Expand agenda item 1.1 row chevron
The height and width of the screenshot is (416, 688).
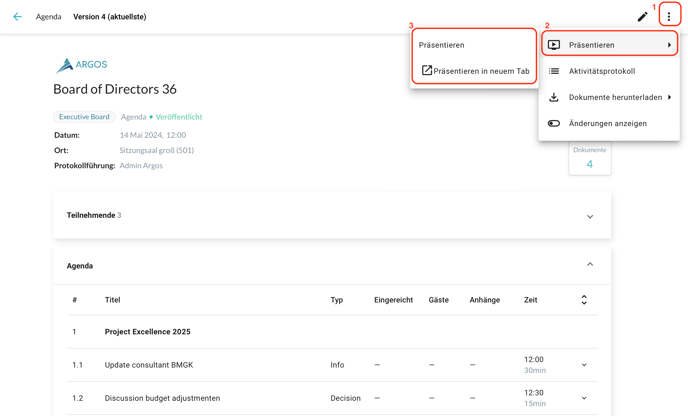[584, 365]
